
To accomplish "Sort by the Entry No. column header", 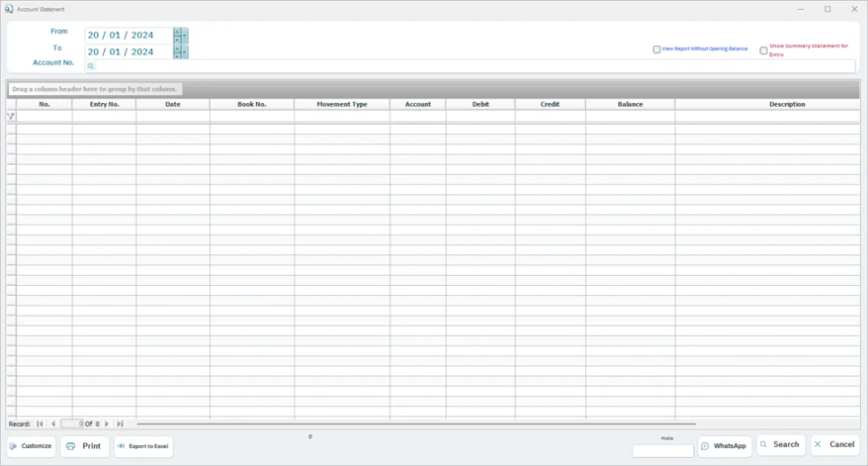I will click(x=104, y=104).
